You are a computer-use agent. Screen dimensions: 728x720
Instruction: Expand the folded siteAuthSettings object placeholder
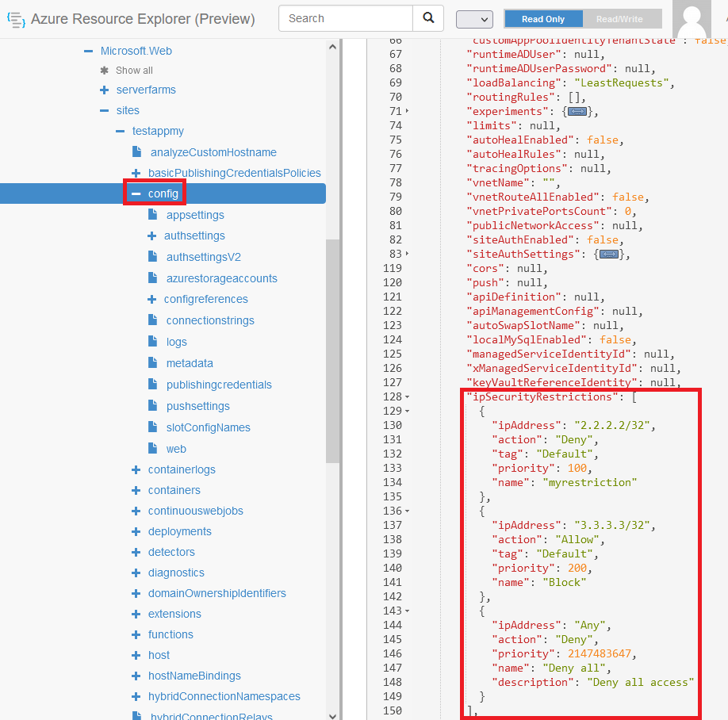(609, 255)
